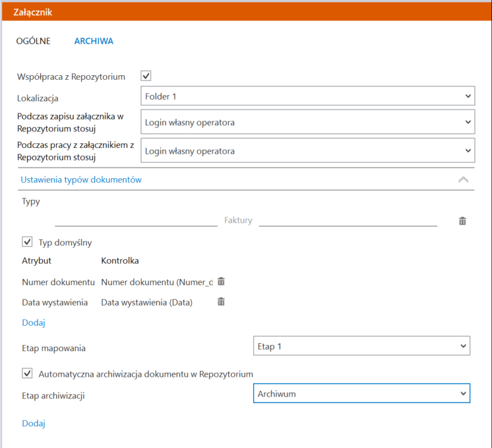Viewport: 492px width, 448px height.
Task: Disable Automatyczna archiwizacja dokumentu w Repozytorium
Action: point(27,373)
